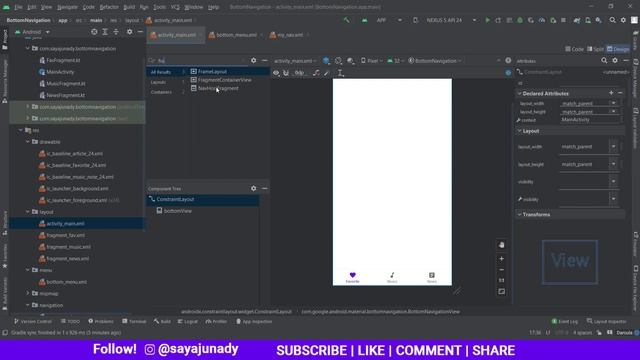640x360 pixels.
Task: Click orientation for preview icon
Action: click(338, 61)
